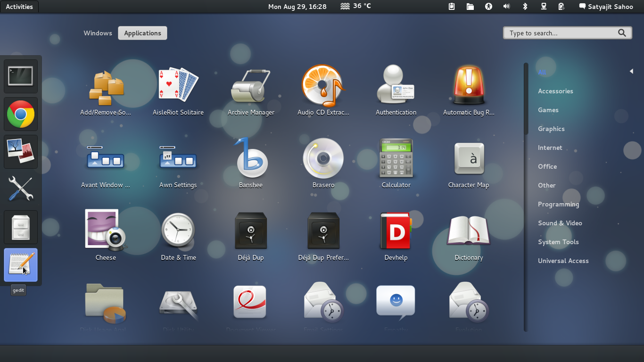Open the battery power indicator
The height and width of the screenshot is (362, 644).
561,7
